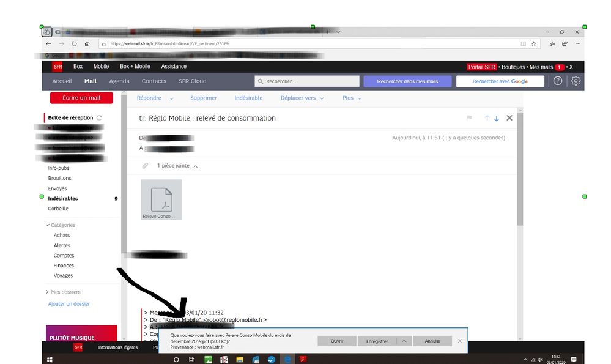The image size is (611, 364).
Task: Open the Indésirables folder
Action: click(x=63, y=198)
